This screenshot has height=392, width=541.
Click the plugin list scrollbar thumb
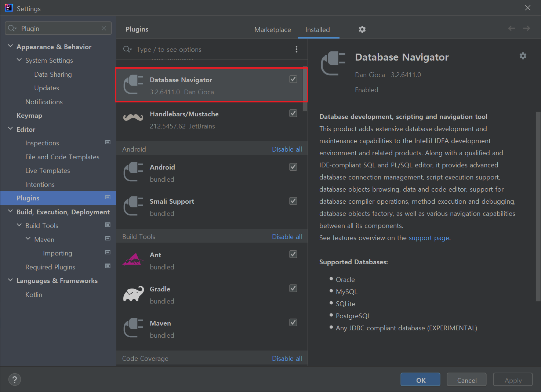(x=305, y=89)
